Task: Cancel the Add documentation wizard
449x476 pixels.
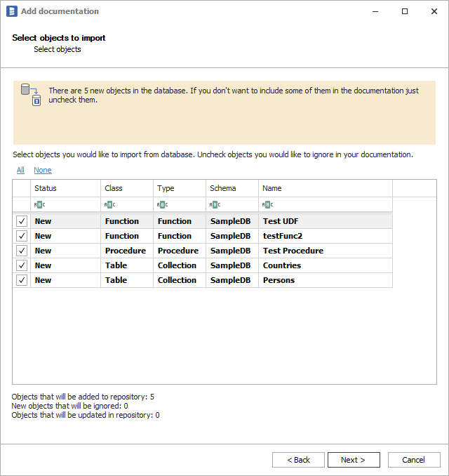Action: (x=414, y=460)
